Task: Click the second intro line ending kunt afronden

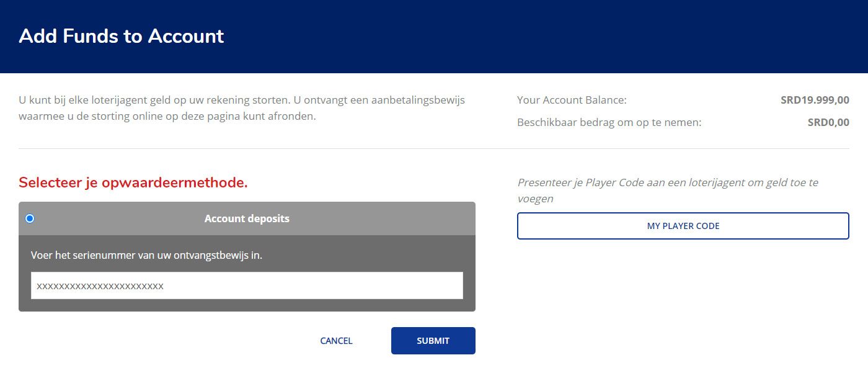Action: (167, 116)
